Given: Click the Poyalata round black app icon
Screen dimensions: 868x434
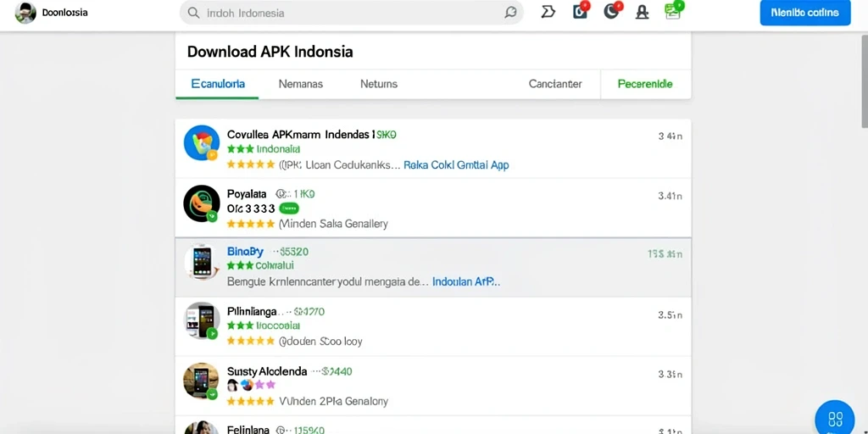Looking at the screenshot, I should tap(202, 203).
